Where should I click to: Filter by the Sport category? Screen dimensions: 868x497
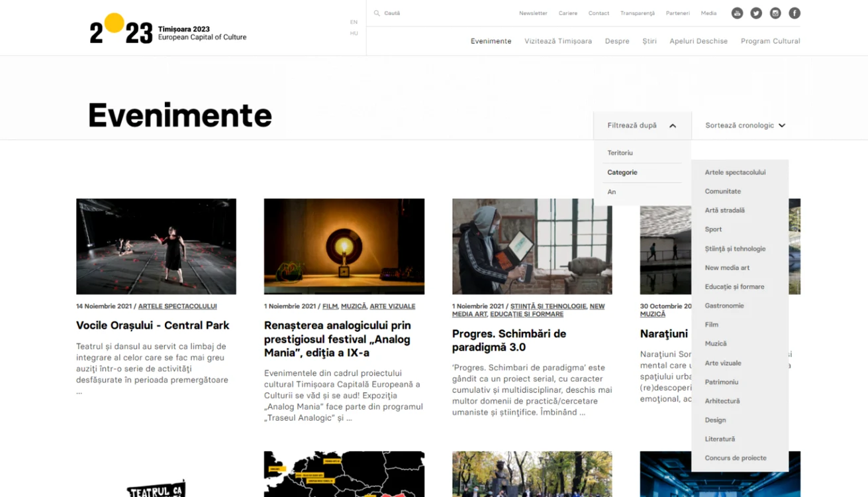pyautogui.click(x=713, y=229)
